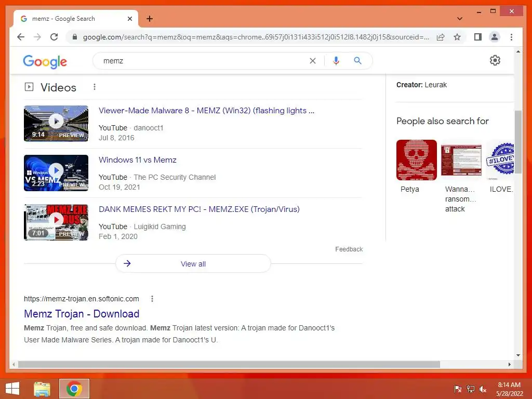The height and width of the screenshot is (399, 532).
Task: Open the Windows 11 vs Memz link
Action: [x=137, y=160]
